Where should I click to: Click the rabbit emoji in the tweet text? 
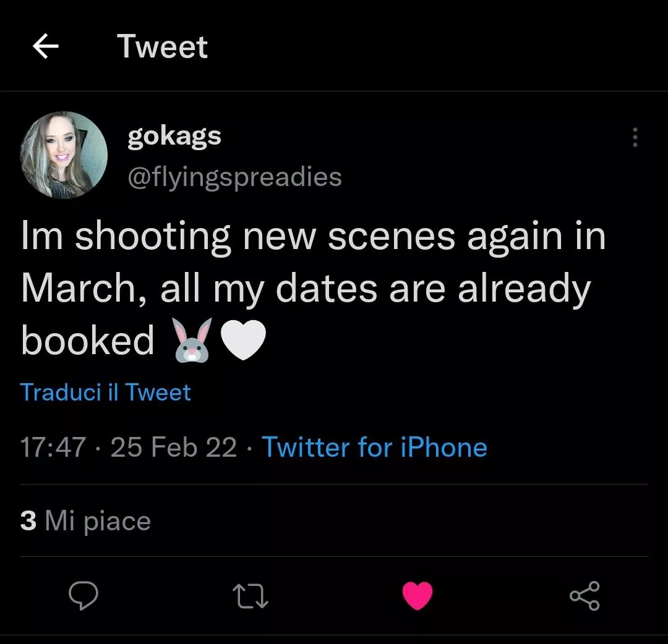click(192, 339)
